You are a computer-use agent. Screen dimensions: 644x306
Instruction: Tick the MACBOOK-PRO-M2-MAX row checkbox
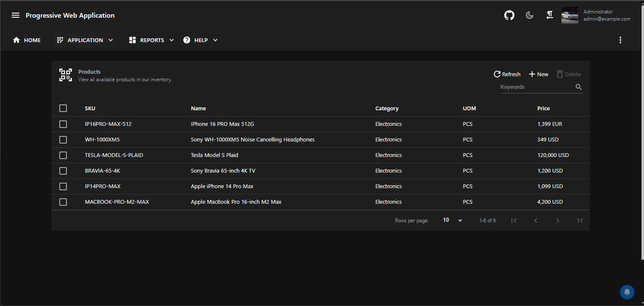point(63,202)
